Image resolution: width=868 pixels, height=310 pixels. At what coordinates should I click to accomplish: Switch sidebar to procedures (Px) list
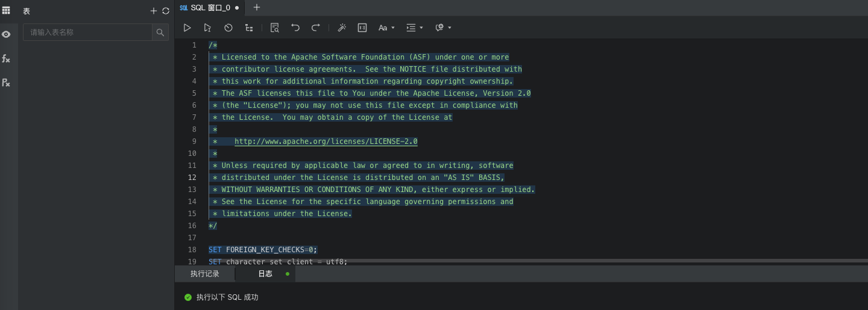(6, 82)
